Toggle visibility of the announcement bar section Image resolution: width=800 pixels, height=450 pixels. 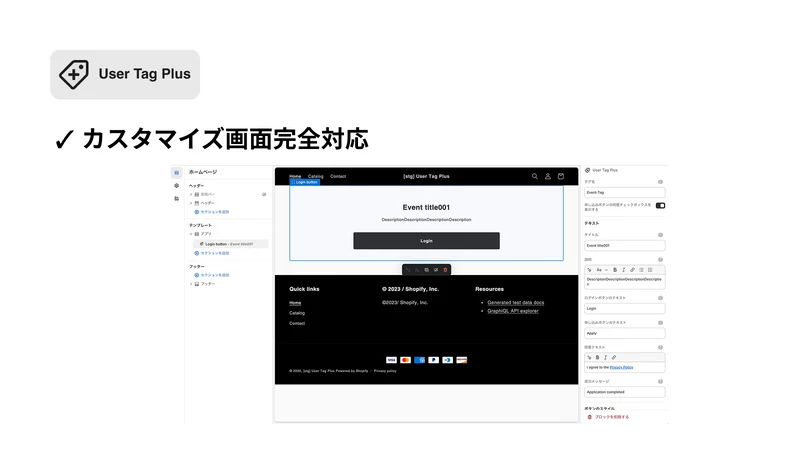[264, 194]
